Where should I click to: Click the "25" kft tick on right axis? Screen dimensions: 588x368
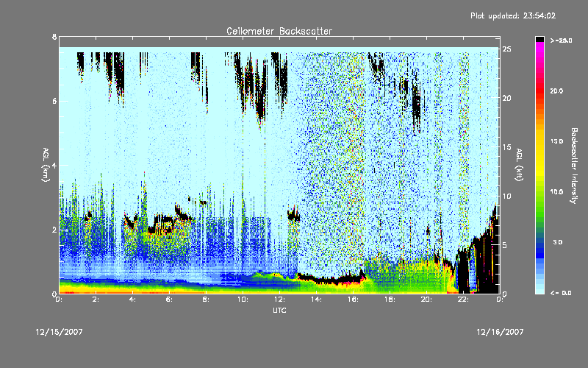pyautogui.click(x=506, y=49)
